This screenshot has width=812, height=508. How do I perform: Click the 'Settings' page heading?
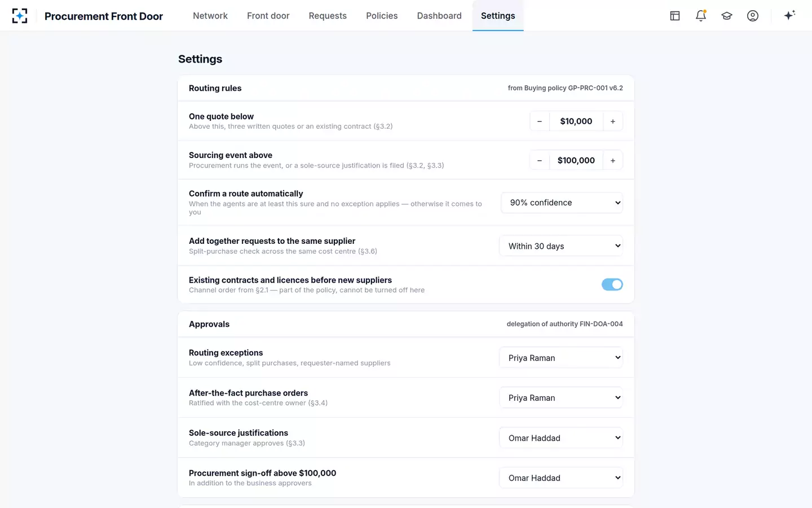(x=200, y=59)
